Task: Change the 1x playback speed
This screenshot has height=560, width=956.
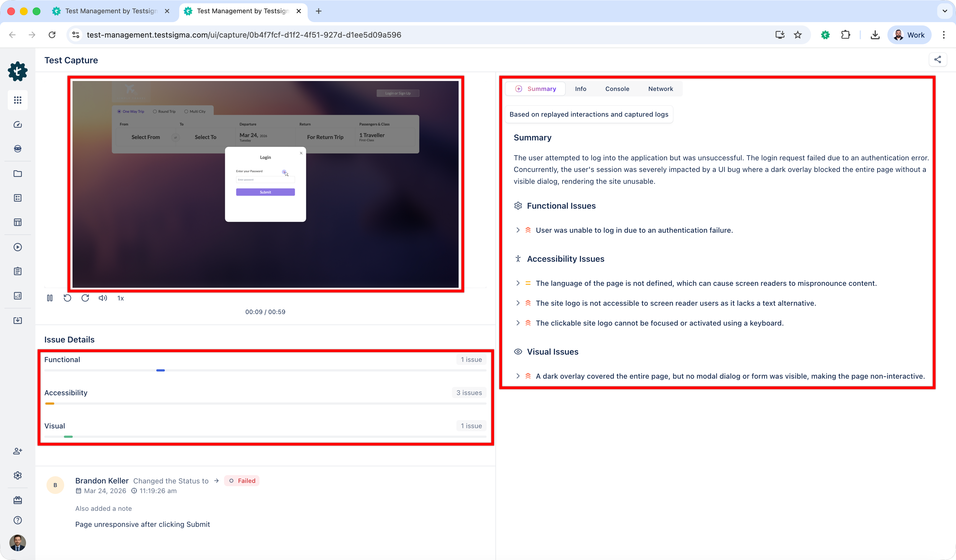Action: [x=120, y=299]
